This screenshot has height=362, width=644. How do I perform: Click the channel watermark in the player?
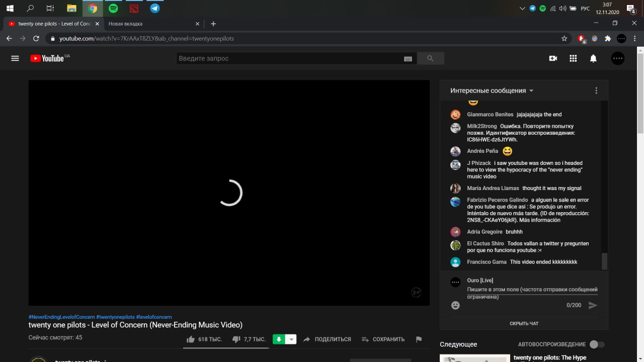[416, 292]
